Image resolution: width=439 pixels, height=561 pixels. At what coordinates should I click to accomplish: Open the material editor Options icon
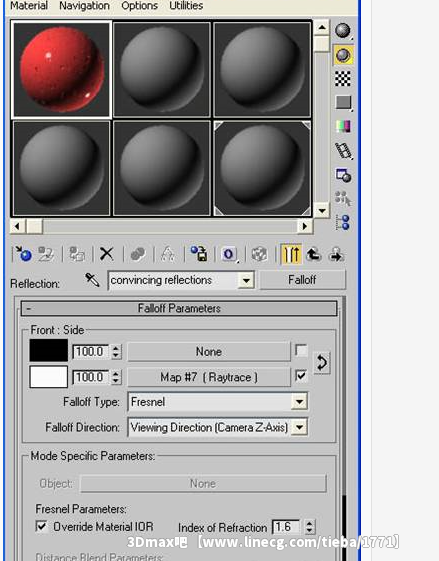point(343,175)
